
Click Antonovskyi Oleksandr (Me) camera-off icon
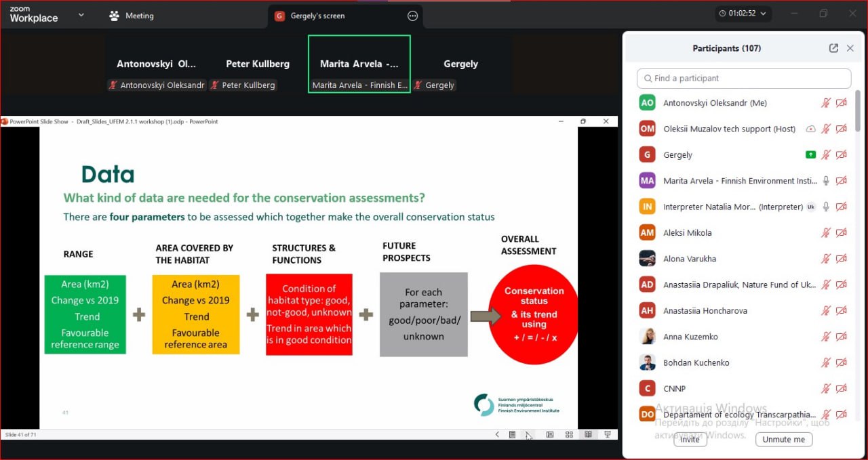842,103
